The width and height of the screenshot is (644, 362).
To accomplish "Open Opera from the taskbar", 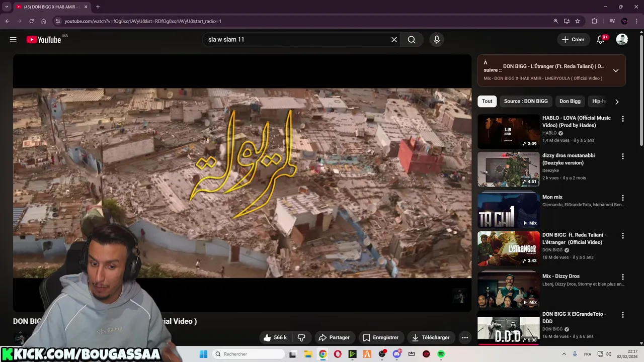I will [338, 354].
